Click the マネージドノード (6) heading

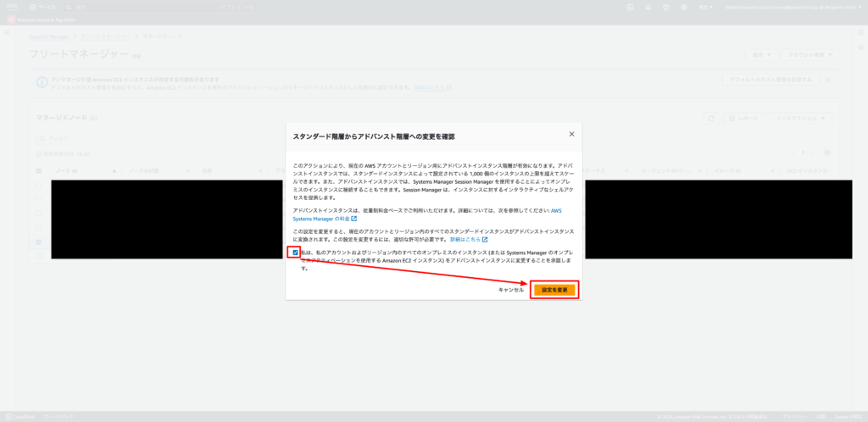[x=66, y=119]
